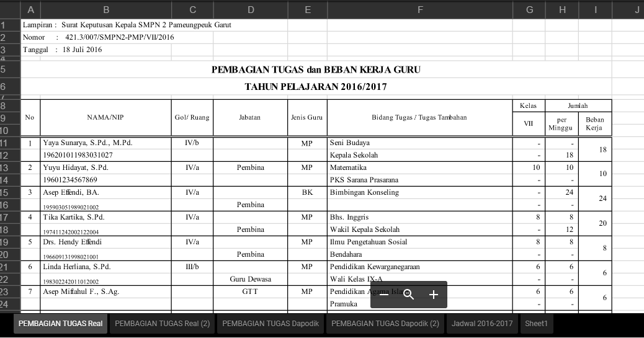
Task: Select the Sheet1 tab
Action: (537, 324)
